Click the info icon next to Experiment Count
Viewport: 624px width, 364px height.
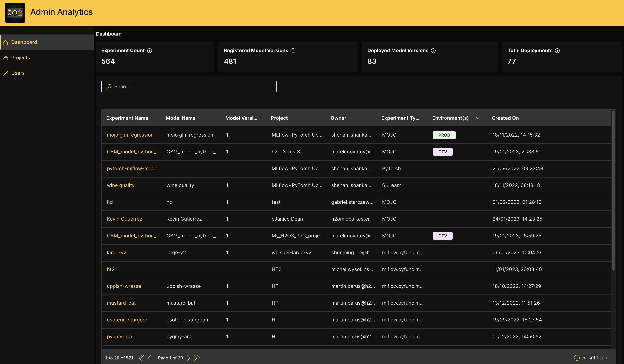150,50
